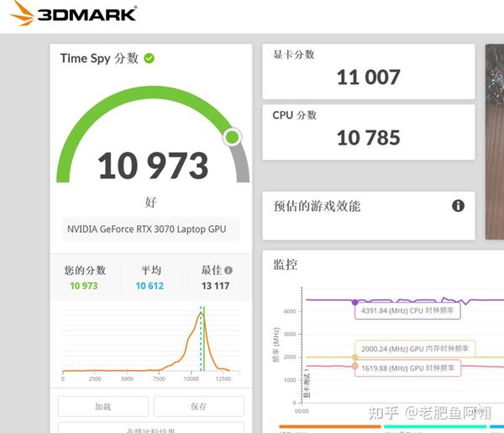
Task: Click the 好 rating label
Action: pos(150,203)
